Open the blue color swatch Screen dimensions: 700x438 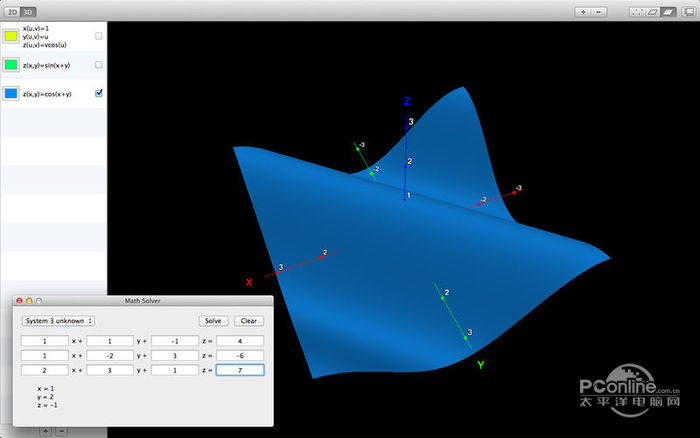[x=11, y=94]
